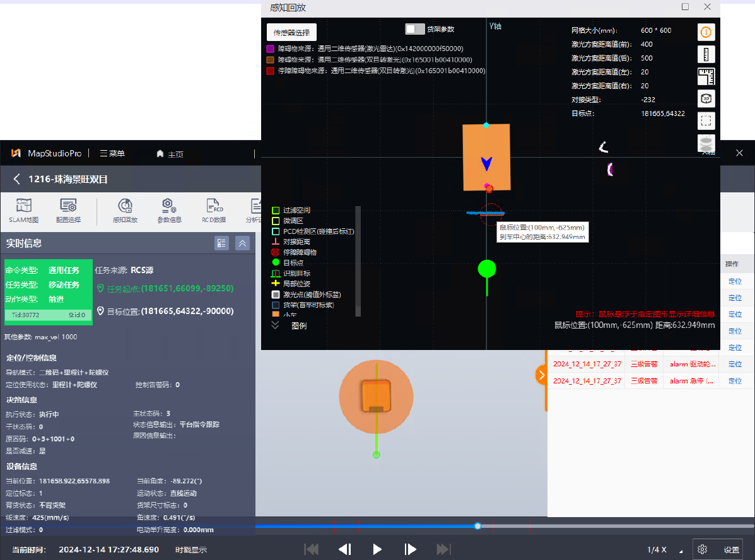
Task: Close the MapStudioPro side panel X
Action: (x=740, y=153)
